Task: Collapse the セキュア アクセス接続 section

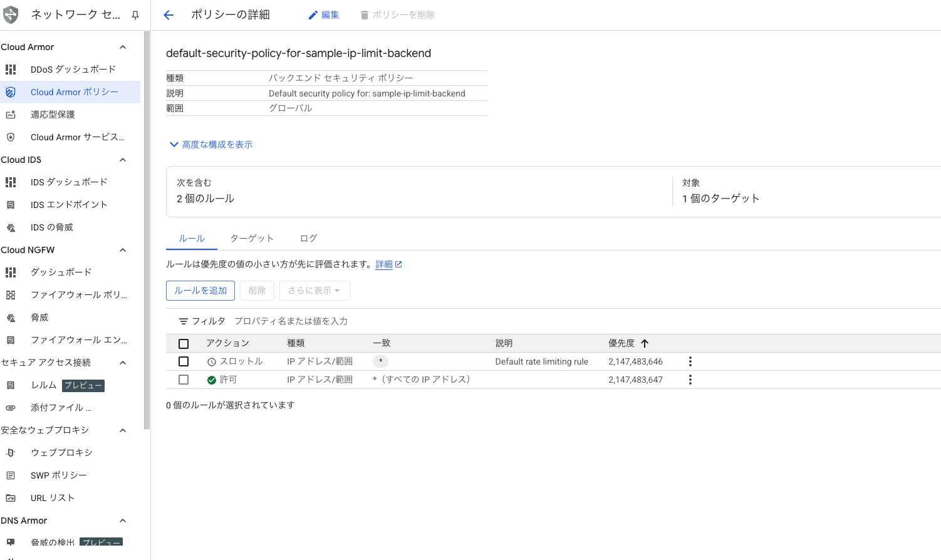Action: [123, 363]
